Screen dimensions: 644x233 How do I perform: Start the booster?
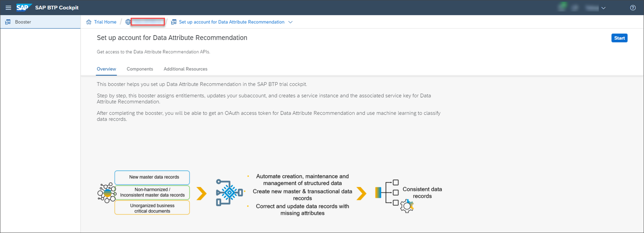[619, 38]
